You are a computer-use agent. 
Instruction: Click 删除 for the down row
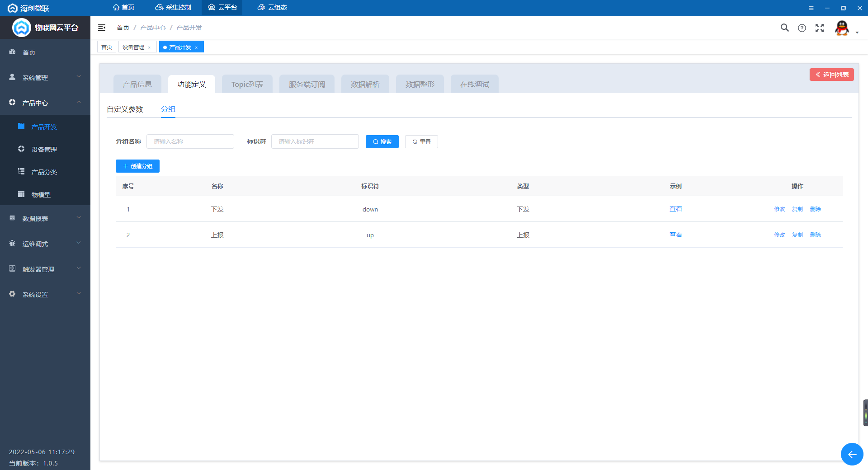[x=816, y=209]
